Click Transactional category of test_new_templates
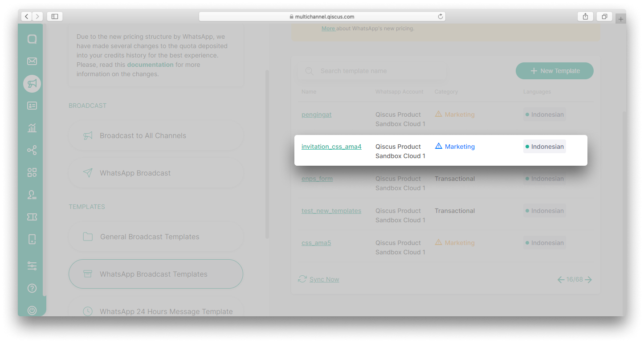 pyautogui.click(x=455, y=211)
